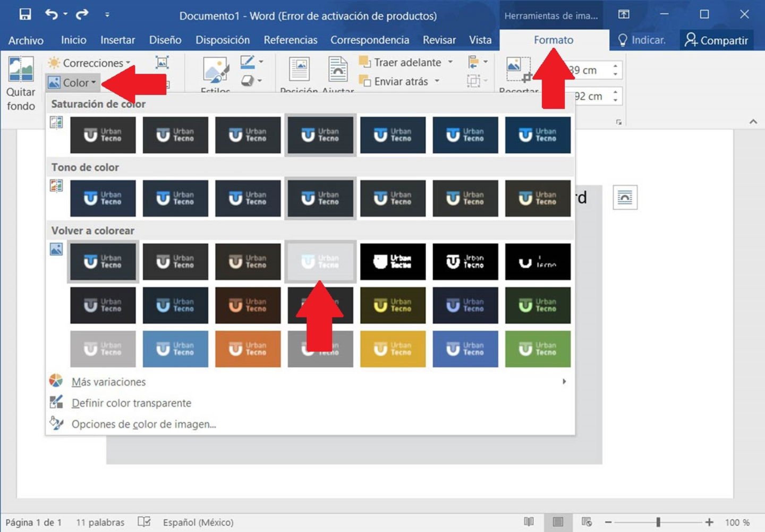765x532 pixels.
Task: Click the Recortar crop icon
Action: pos(518,70)
